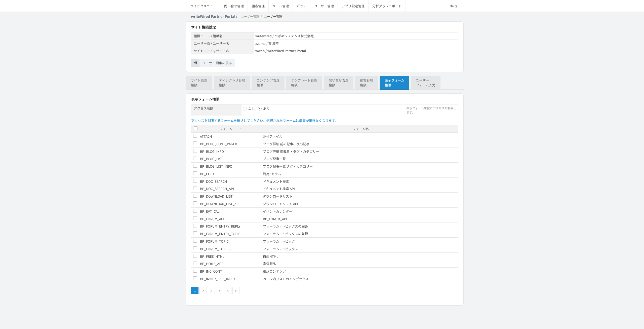Open ユーザー管理 top menu

coord(324,6)
